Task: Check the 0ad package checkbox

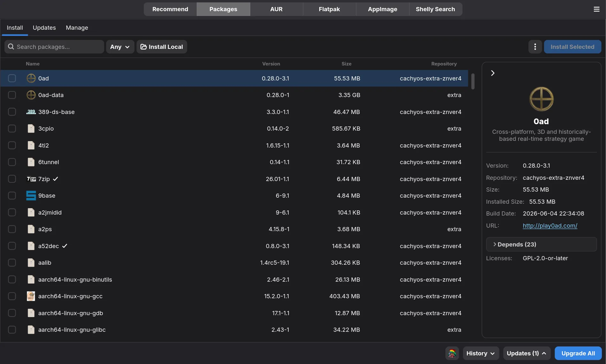Action: (x=12, y=78)
